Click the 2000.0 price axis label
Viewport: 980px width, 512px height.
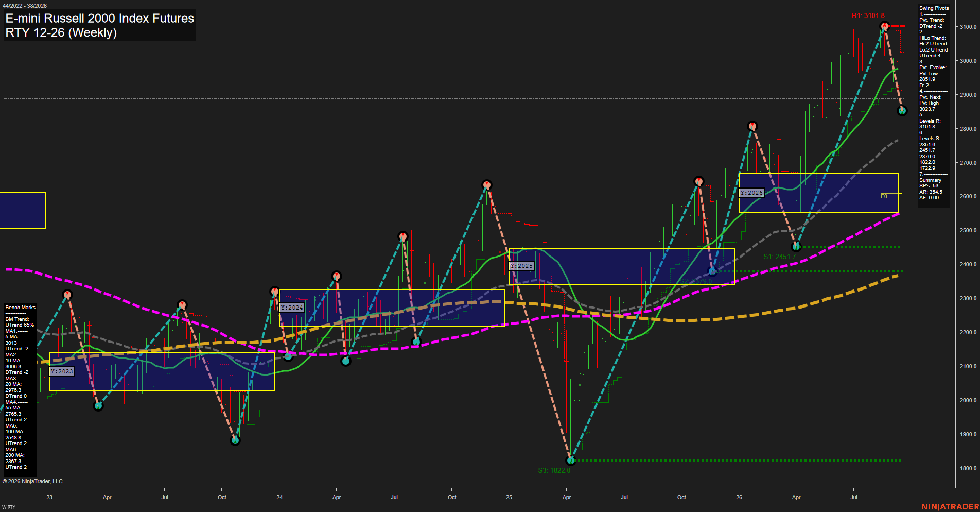(968, 400)
